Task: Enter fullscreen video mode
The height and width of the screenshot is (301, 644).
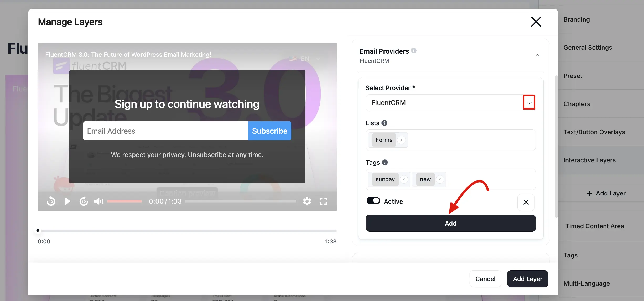Action: coord(323,201)
